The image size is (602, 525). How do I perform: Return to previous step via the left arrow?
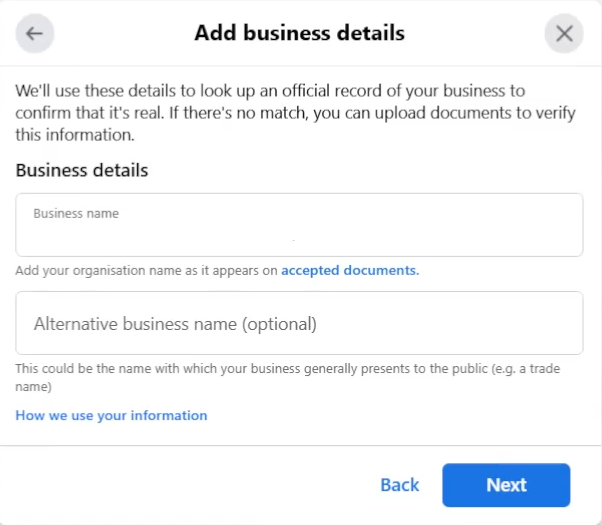(35, 34)
